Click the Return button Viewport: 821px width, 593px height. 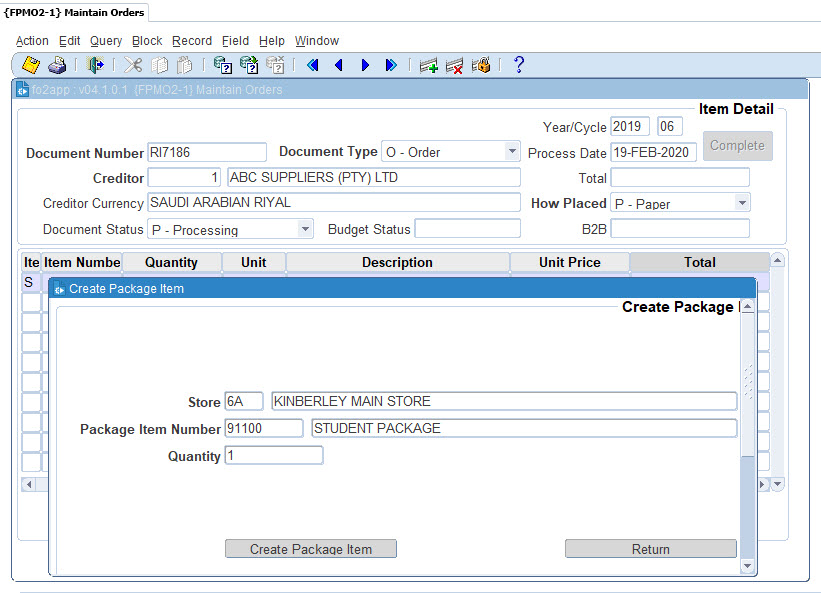pyautogui.click(x=650, y=548)
